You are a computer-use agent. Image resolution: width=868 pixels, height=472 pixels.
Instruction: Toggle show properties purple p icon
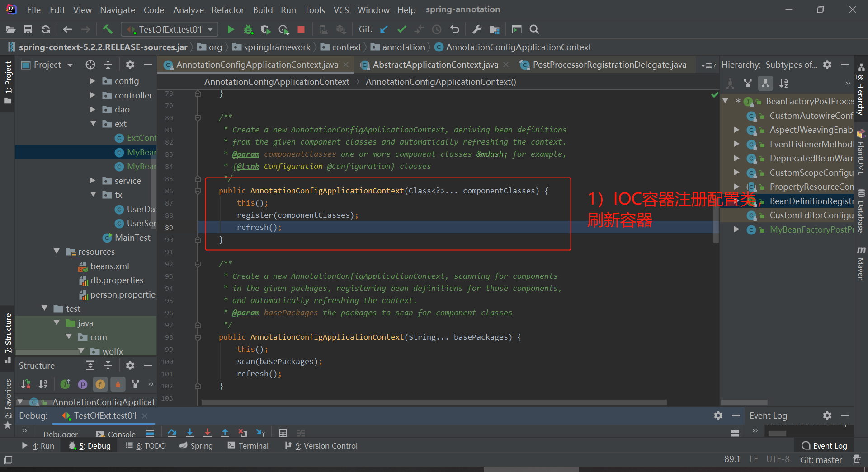83,384
